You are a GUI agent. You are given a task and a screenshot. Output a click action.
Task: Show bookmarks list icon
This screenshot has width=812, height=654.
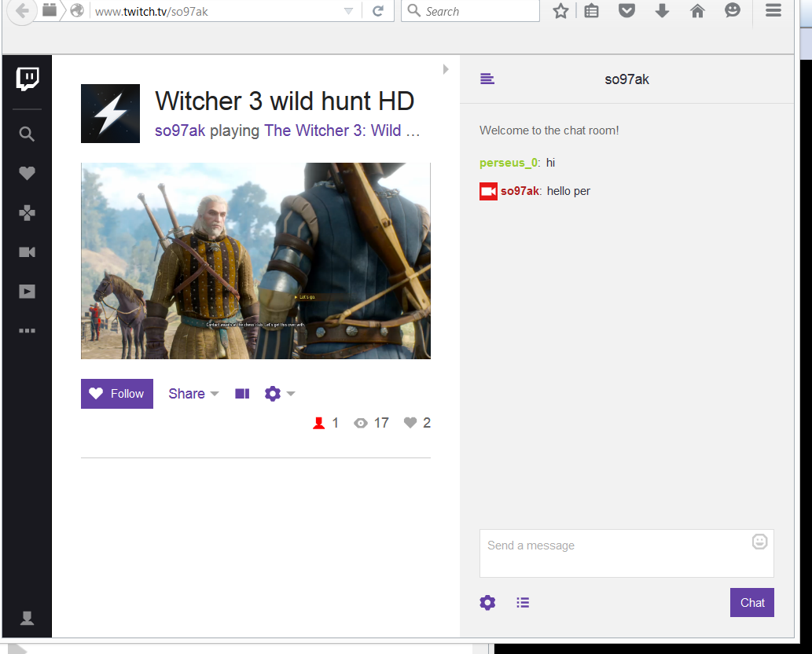click(591, 11)
